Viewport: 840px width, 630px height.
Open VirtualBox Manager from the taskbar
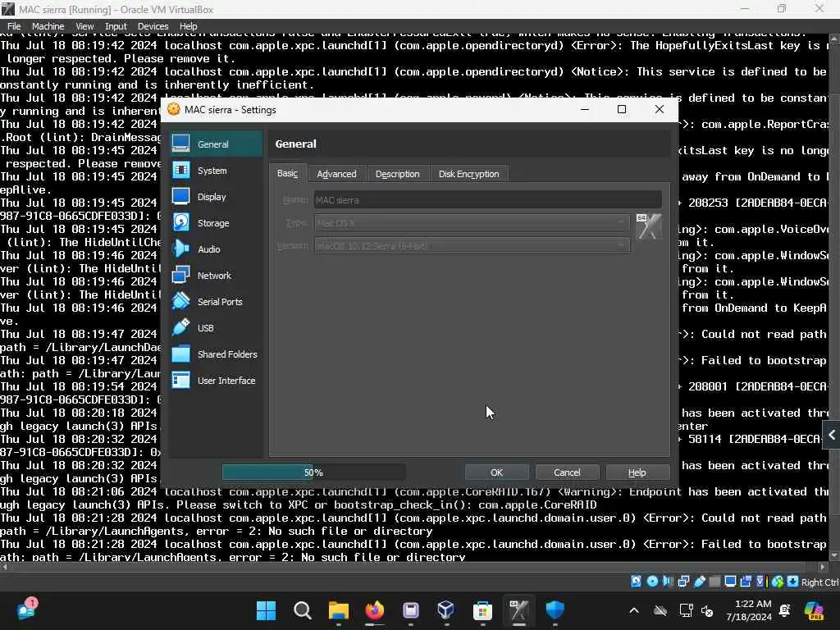coord(446,610)
